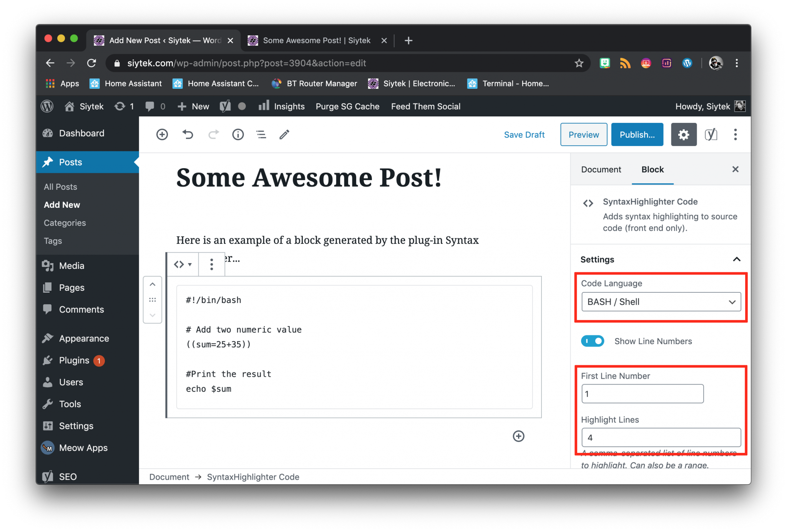
Task: Disable the Show Line Numbers toggle
Action: click(592, 341)
